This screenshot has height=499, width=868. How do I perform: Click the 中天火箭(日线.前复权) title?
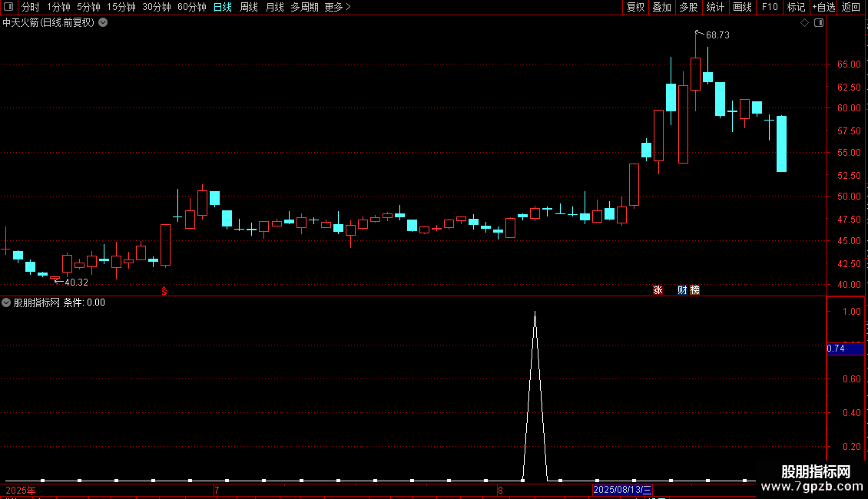[x=48, y=23]
